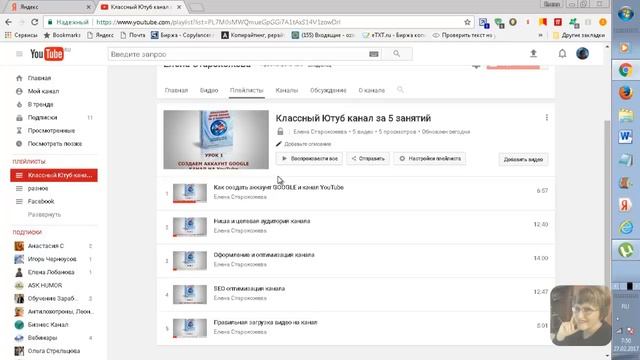
Task: Open Firefox from the taskbar
Action: click(625, 93)
